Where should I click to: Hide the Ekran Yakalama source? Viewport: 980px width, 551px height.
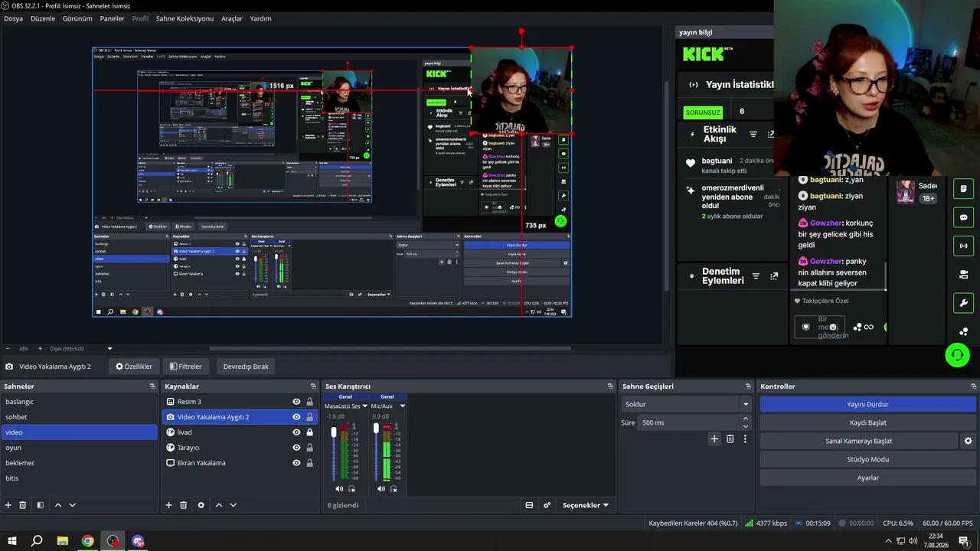296,463
